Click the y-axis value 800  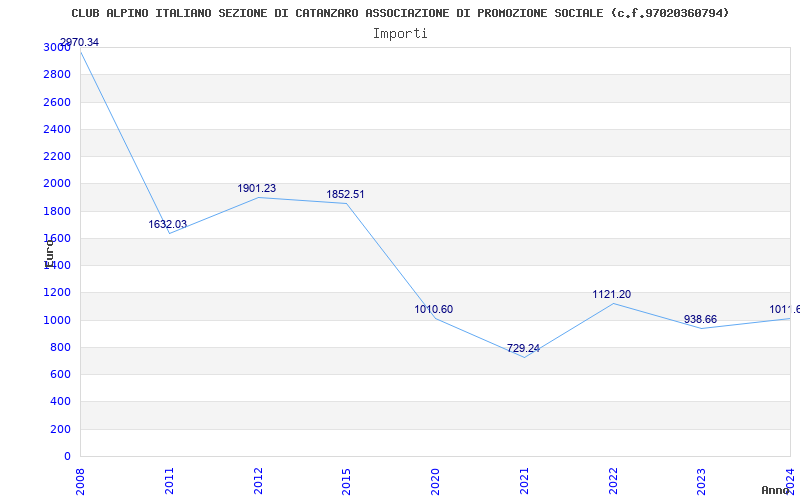point(61,347)
